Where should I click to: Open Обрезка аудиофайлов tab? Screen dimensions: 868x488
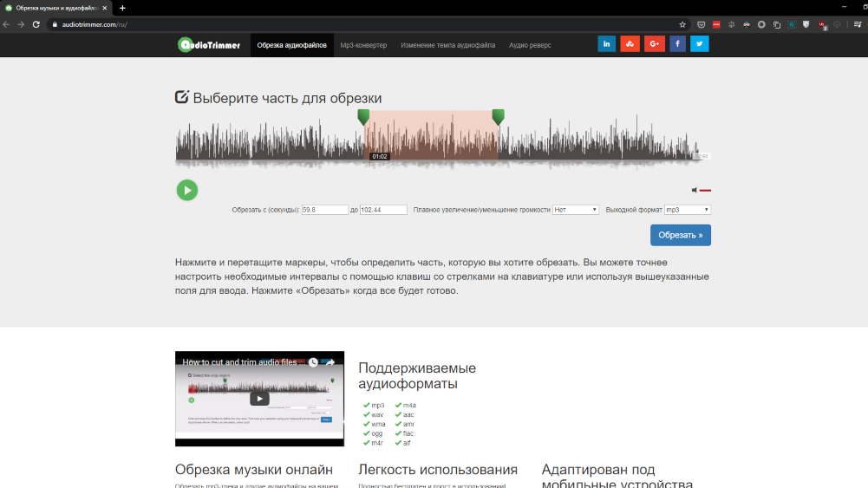tap(291, 45)
